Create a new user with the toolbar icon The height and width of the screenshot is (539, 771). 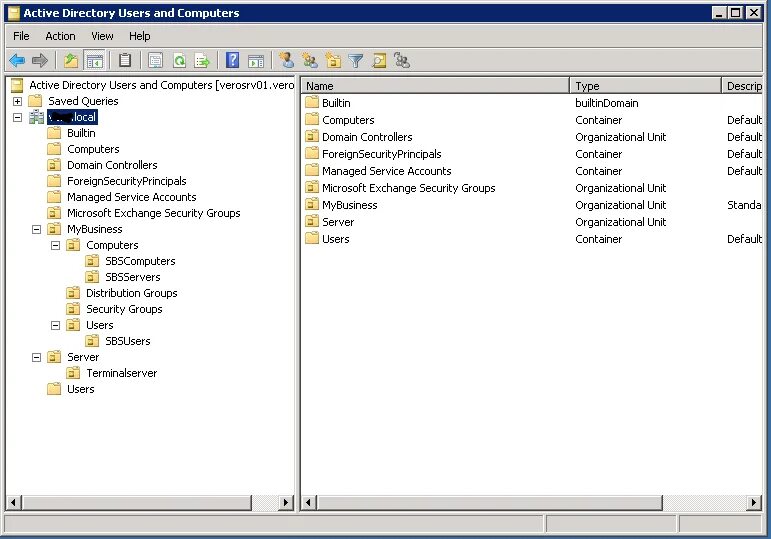pos(286,60)
